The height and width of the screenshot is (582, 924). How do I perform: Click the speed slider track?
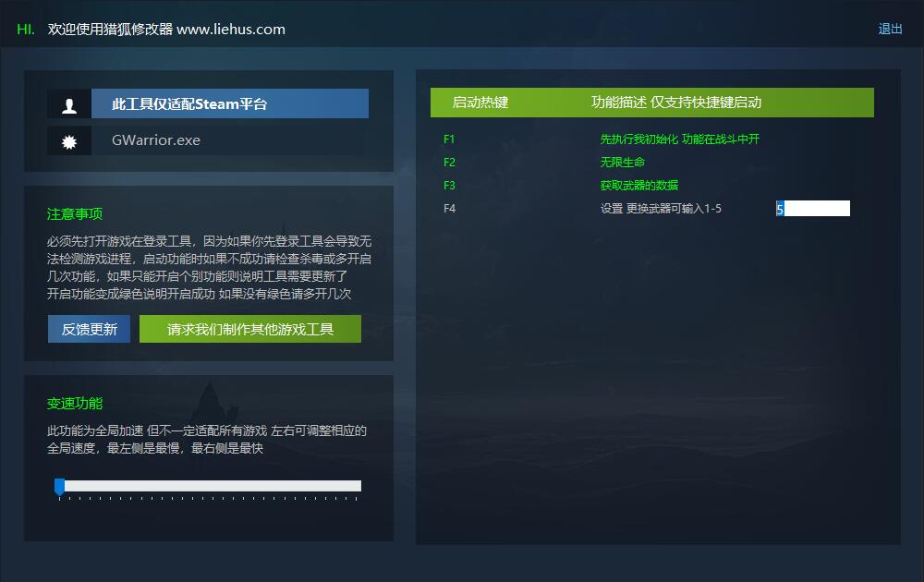pyautogui.click(x=210, y=486)
